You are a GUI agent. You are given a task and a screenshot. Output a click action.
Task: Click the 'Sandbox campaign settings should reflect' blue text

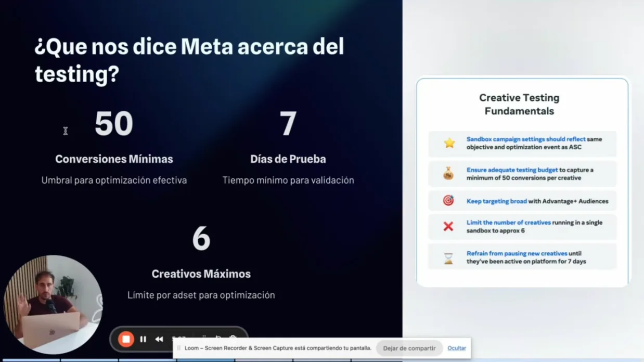pyautogui.click(x=526, y=139)
